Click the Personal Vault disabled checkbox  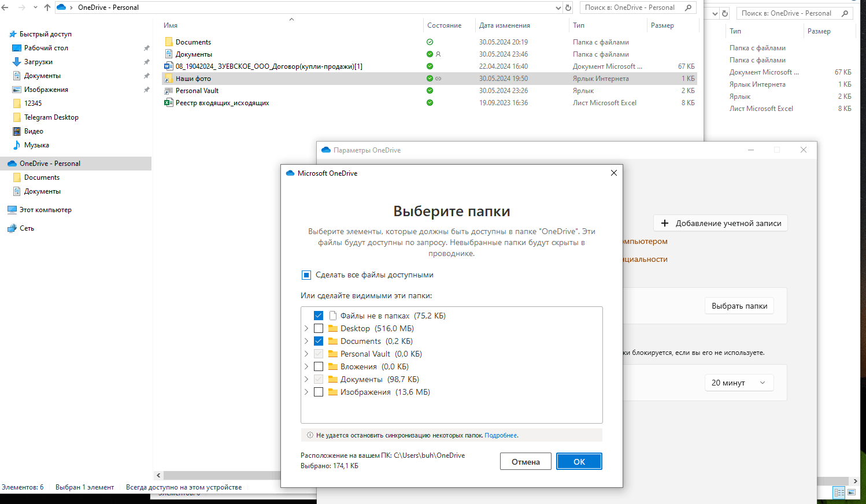319,354
